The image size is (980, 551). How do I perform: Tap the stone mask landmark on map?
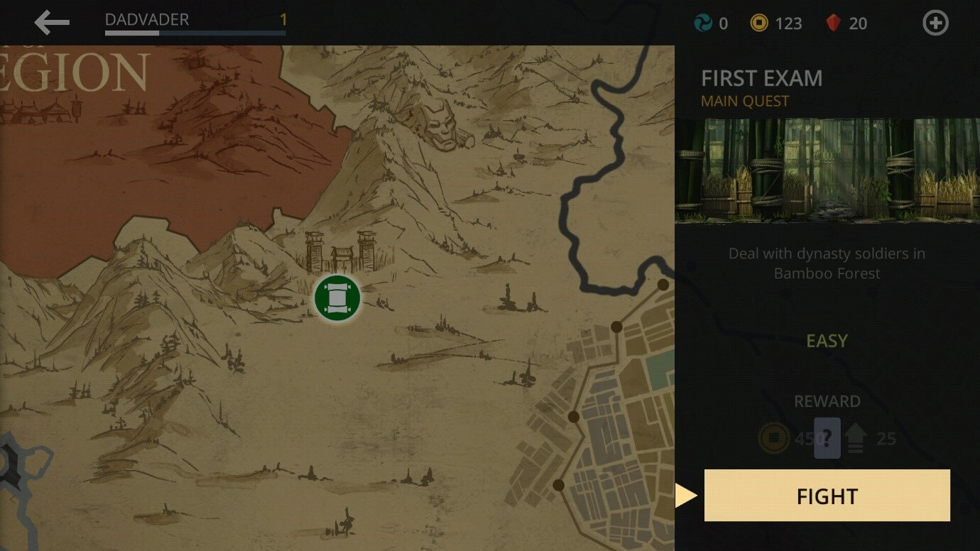443,125
